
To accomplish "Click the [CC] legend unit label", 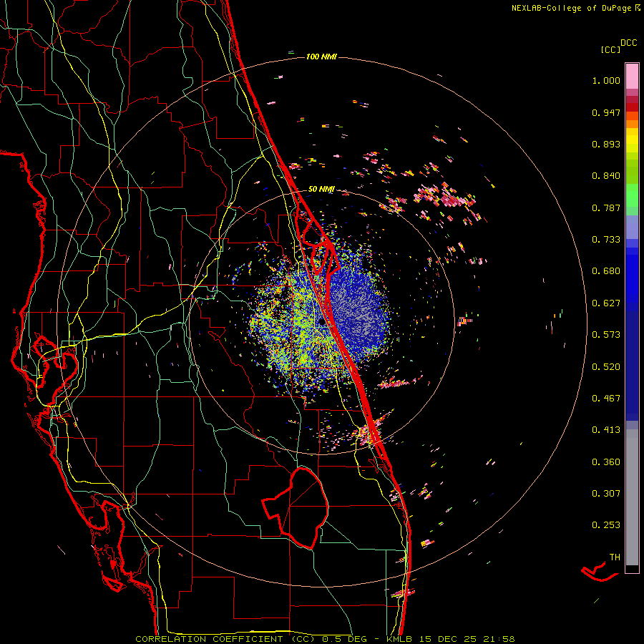I will [610, 49].
